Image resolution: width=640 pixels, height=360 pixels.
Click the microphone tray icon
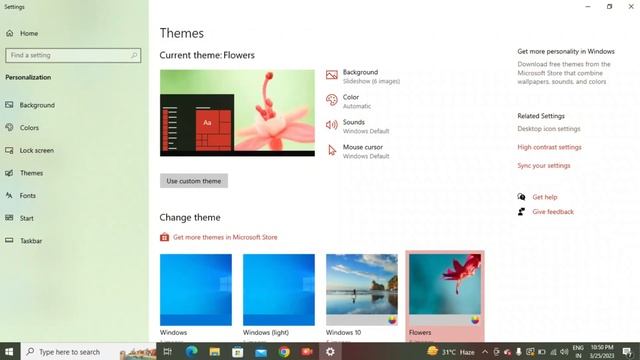click(518, 352)
